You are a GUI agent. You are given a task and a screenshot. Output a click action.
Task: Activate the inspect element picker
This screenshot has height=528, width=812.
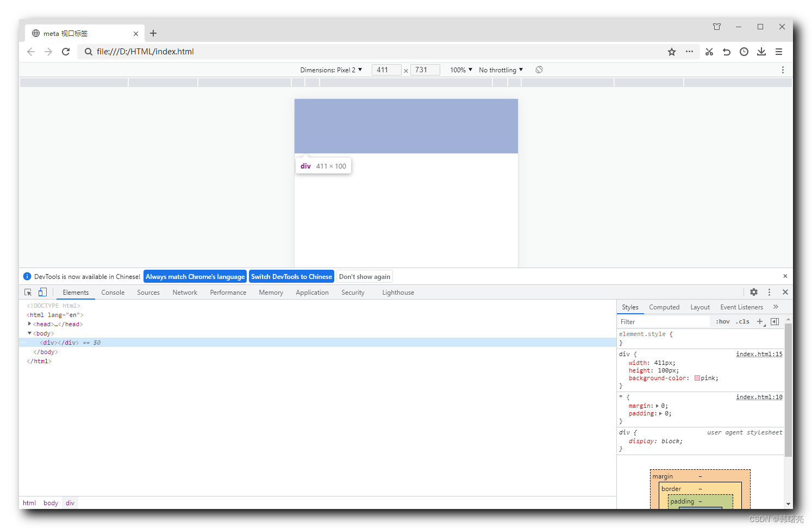pyautogui.click(x=28, y=292)
